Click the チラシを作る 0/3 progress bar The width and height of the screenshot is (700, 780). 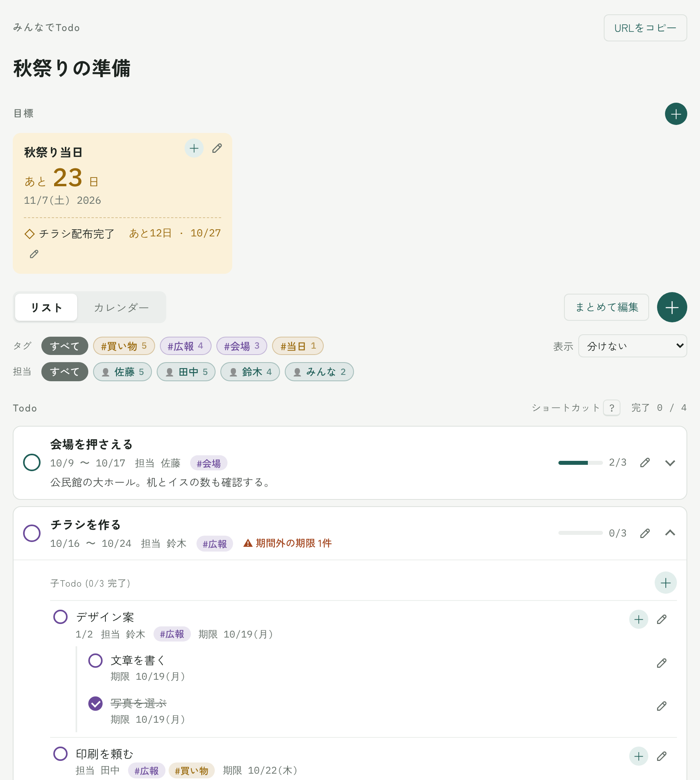point(580,533)
